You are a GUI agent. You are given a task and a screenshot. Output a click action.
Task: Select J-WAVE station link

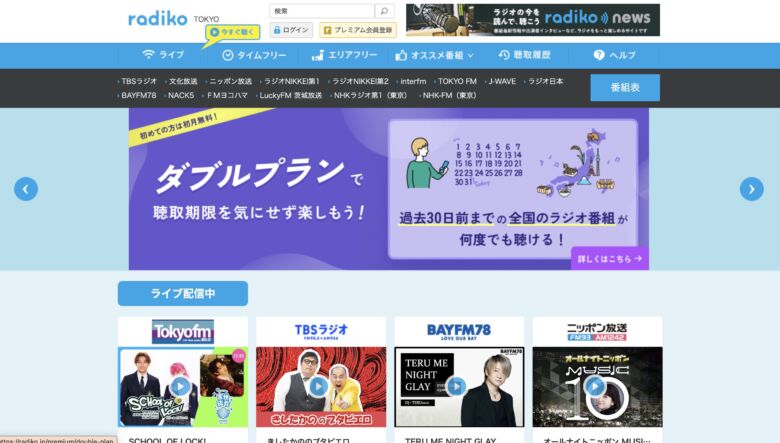pyautogui.click(x=502, y=81)
